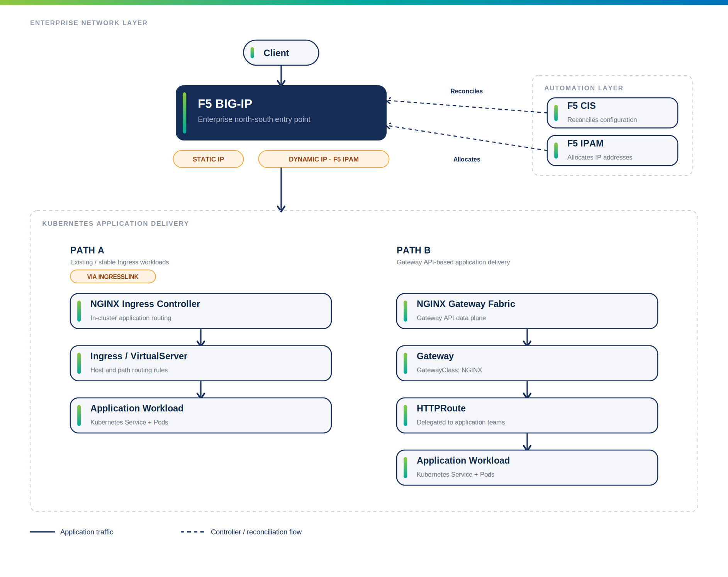Image resolution: width=728 pixels, height=577 pixels.
Task: Click the 'PATH B' heading
Action: click(414, 250)
